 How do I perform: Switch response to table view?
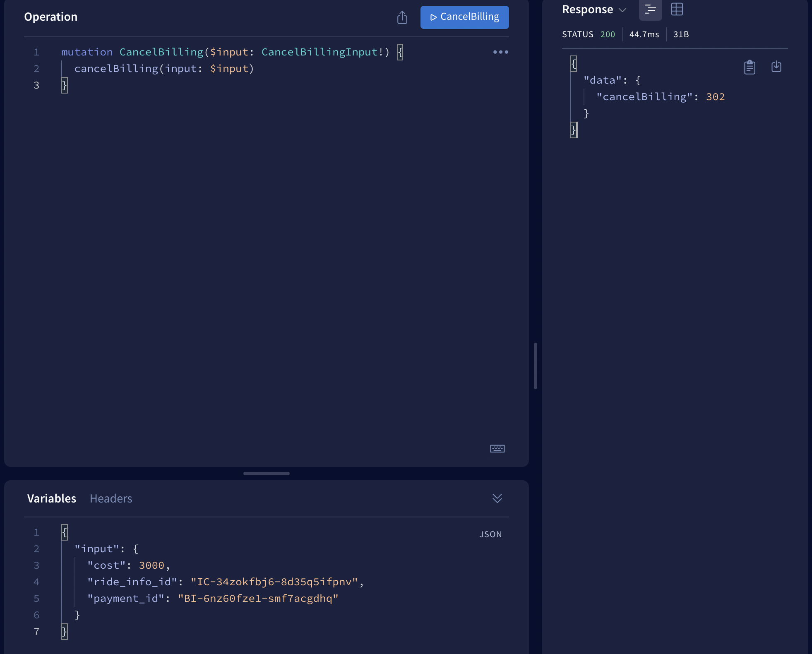677,9
